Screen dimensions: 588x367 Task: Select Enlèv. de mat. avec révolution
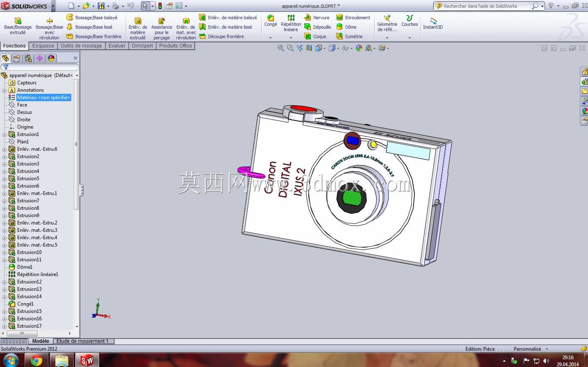point(186,29)
